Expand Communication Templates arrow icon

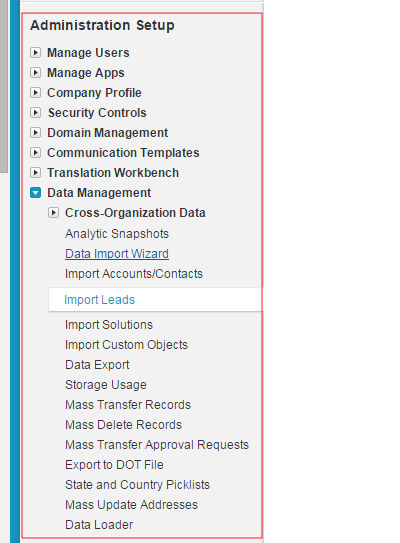[x=35, y=153]
